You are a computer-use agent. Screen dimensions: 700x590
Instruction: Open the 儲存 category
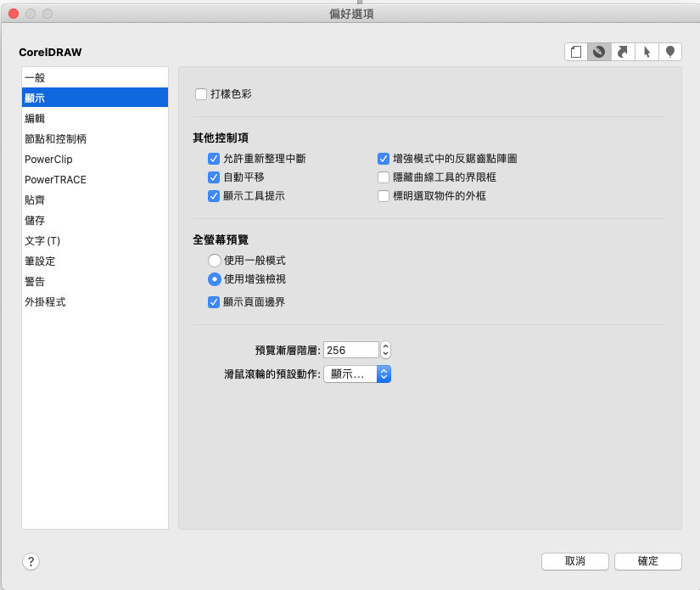(x=95, y=220)
